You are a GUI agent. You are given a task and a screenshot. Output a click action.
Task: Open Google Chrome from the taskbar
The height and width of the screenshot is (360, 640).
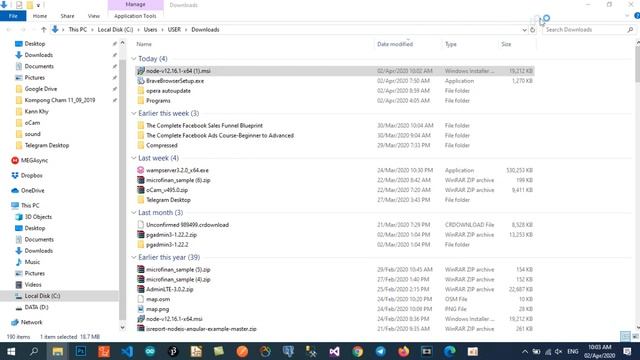(x=358, y=351)
